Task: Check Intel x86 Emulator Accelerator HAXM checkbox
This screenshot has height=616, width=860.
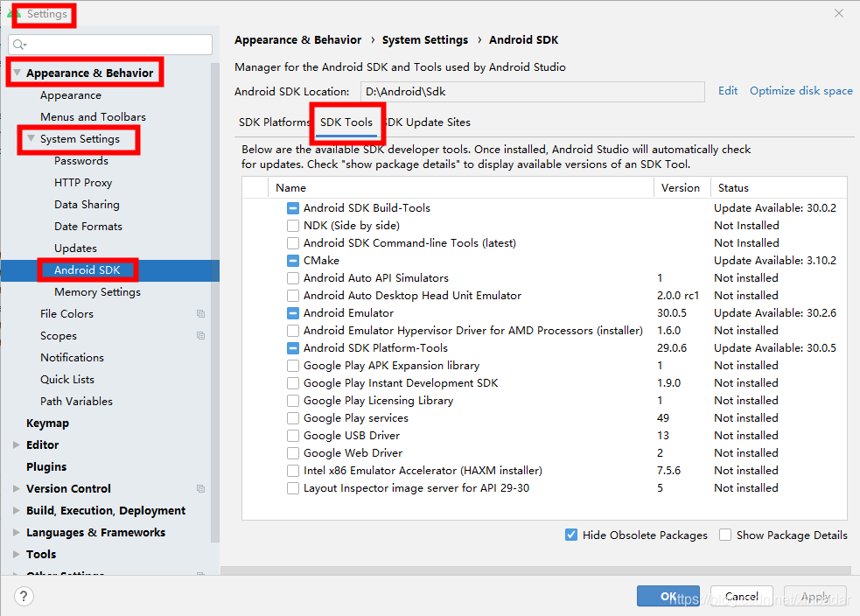Action: [293, 471]
